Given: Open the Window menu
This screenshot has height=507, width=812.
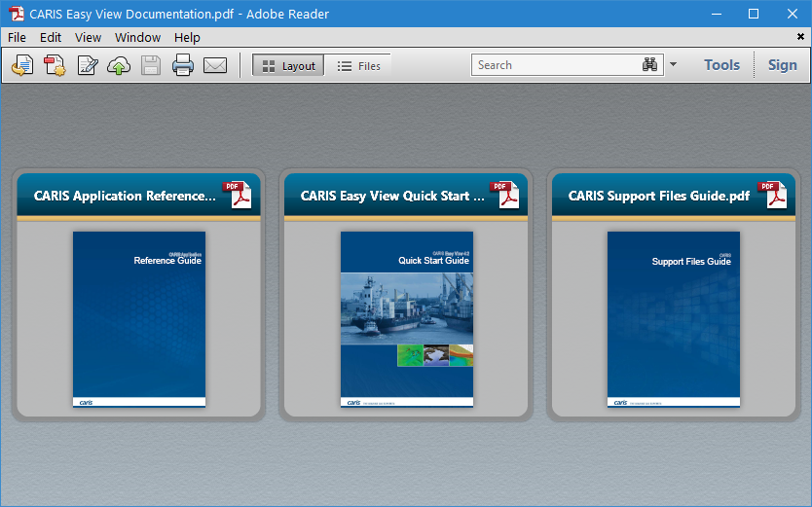Looking at the screenshot, I should [x=137, y=37].
